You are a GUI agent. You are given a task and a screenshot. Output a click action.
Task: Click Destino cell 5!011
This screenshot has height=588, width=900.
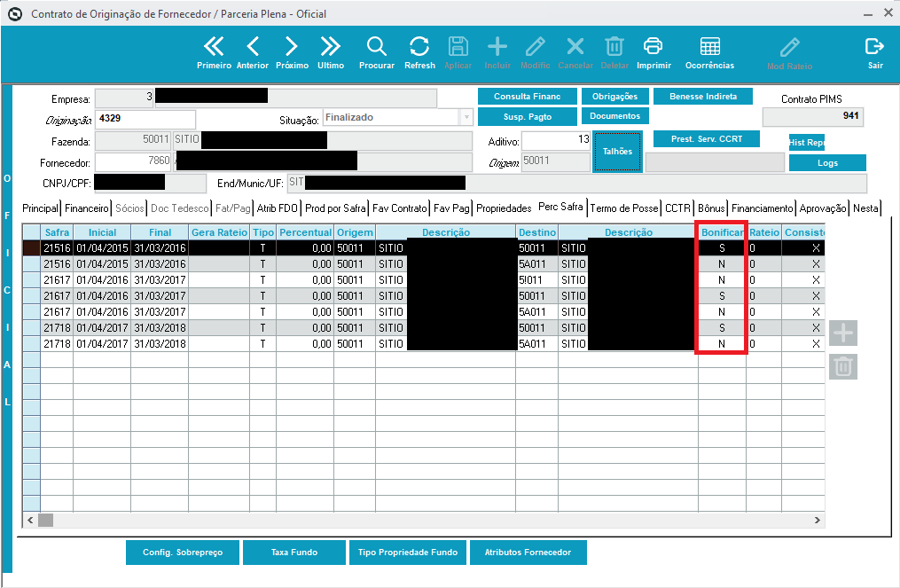536,280
